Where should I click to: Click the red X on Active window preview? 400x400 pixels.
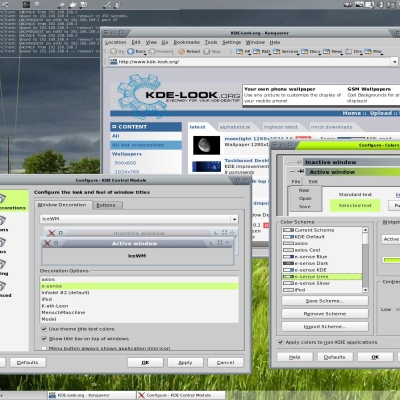pyautogui.click(x=47, y=243)
